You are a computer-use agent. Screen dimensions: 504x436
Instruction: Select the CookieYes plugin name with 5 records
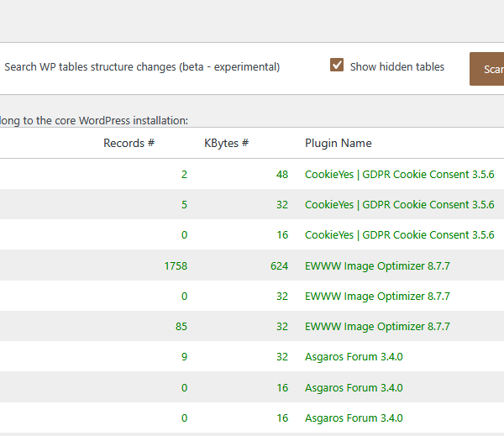[400, 204]
